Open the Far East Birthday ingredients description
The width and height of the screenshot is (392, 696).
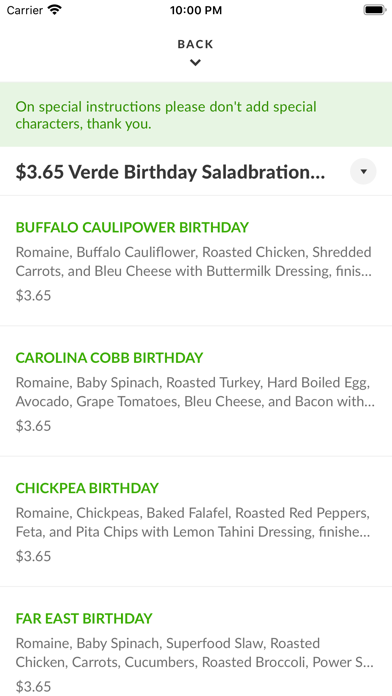point(194,652)
